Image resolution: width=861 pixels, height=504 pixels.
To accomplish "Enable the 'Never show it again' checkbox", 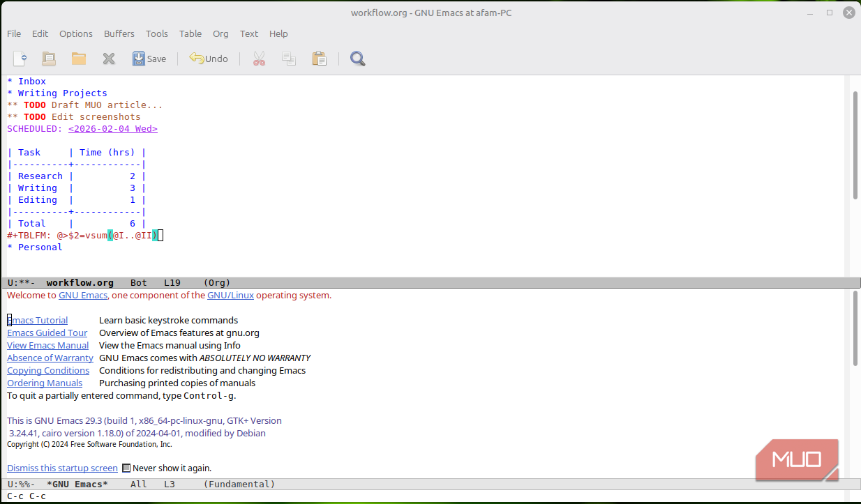I will pos(126,468).
